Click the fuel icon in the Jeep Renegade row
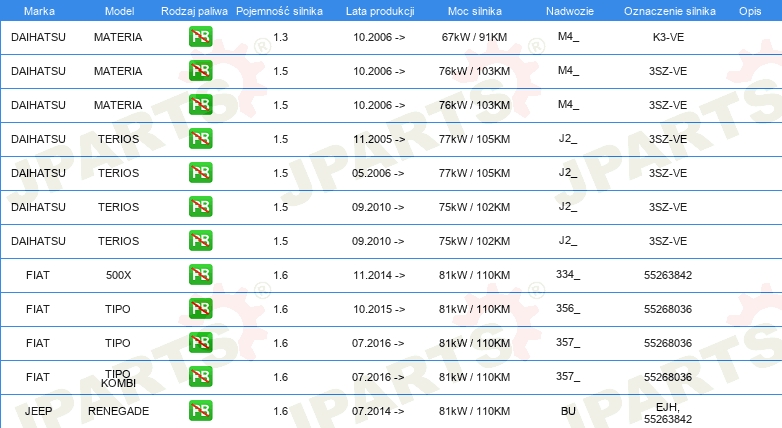782x428 pixels. tap(200, 411)
